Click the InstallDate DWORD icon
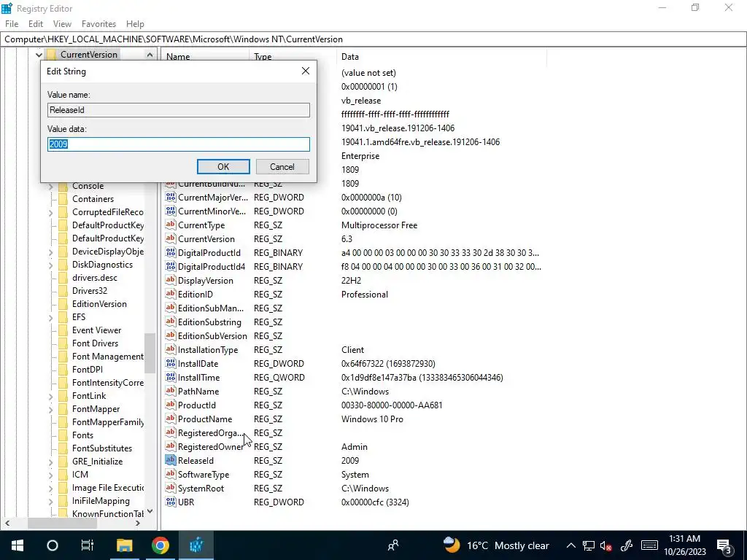The height and width of the screenshot is (560, 747). click(x=170, y=363)
